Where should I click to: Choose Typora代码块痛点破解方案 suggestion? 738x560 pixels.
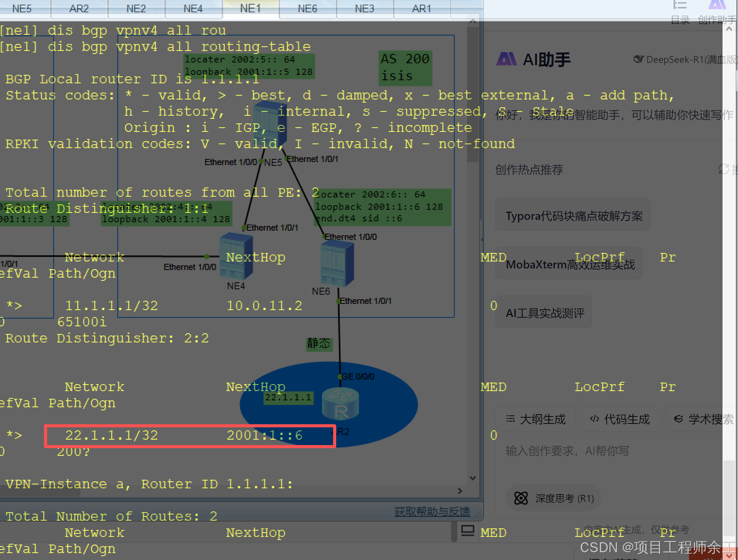pos(573,215)
